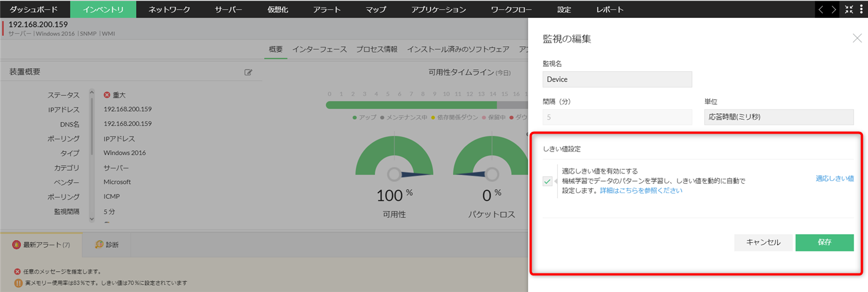Close the 監視の編集 panel
This screenshot has height=292, width=868.
point(857,38)
